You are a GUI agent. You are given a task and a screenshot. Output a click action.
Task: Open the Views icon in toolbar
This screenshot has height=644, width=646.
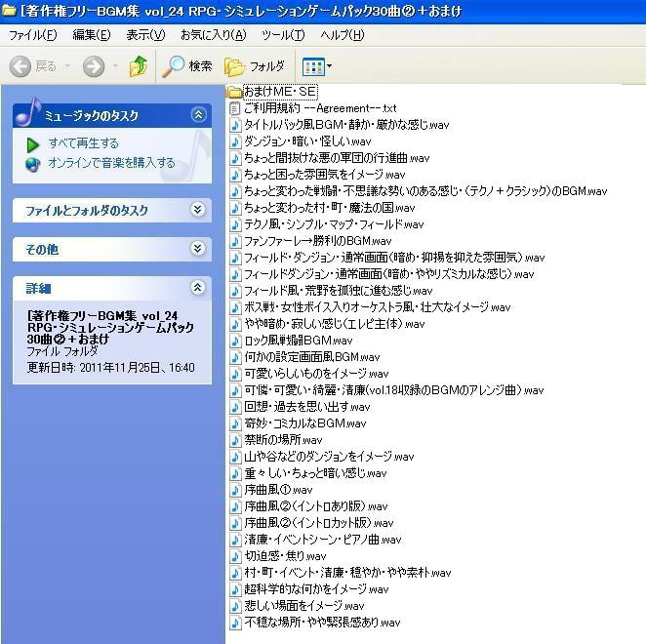pos(313,66)
